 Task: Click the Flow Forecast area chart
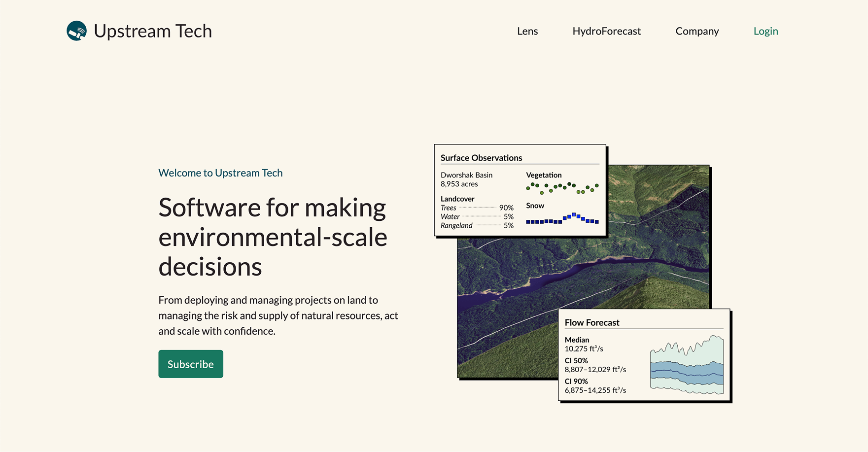[x=687, y=365]
